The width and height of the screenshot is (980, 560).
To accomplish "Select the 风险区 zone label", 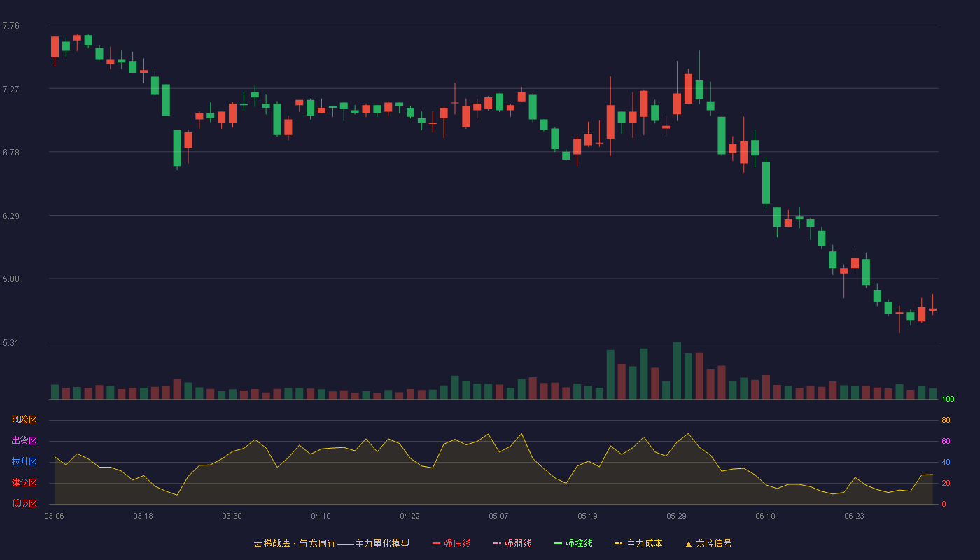I will [x=24, y=420].
